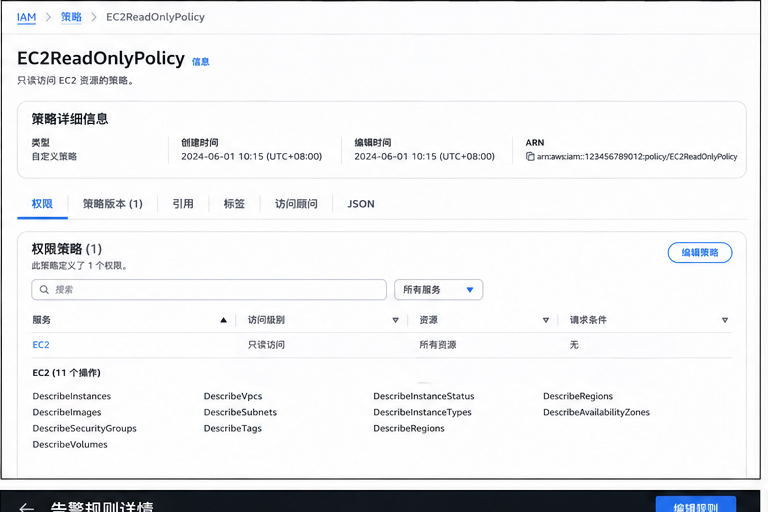Image resolution: width=768 pixels, height=512 pixels.
Task: Open the 所有服务 filter dropdown
Action: pos(438,290)
